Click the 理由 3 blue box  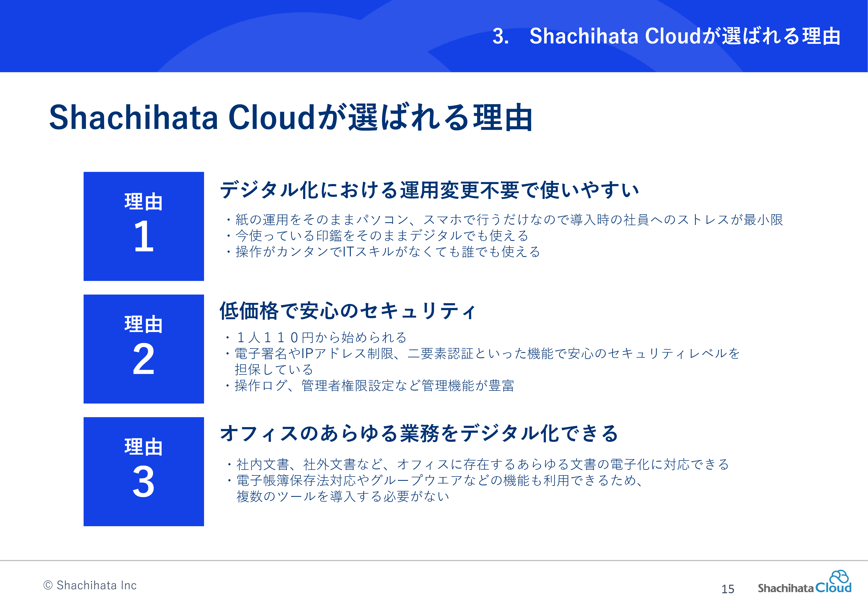point(144,471)
